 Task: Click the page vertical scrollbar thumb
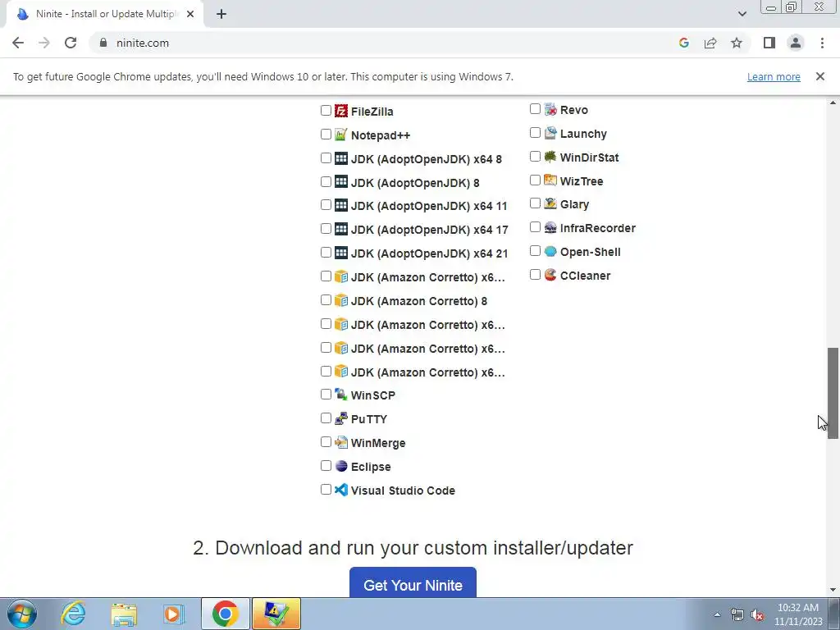(x=833, y=393)
